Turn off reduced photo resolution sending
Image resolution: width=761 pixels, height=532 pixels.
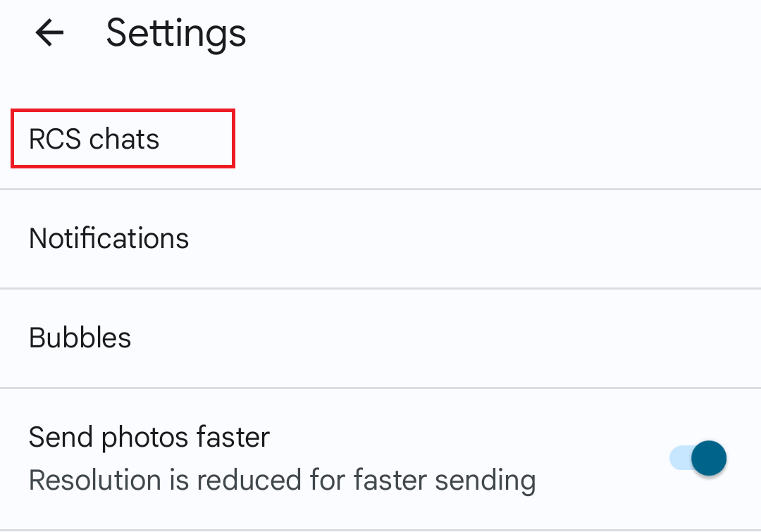(x=698, y=458)
